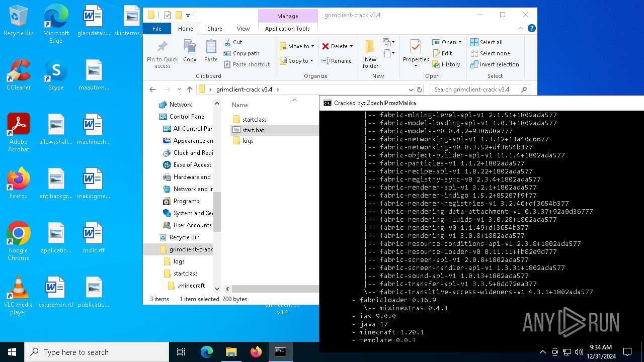This screenshot has width=644, height=362.
Task: Open the Application Tools tab
Action: [287, 29]
